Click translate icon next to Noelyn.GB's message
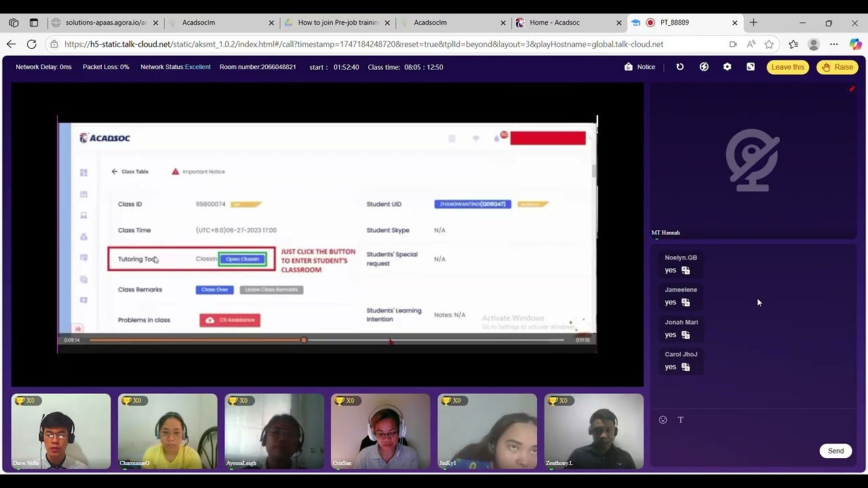The image size is (868, 488). (686, 270)
